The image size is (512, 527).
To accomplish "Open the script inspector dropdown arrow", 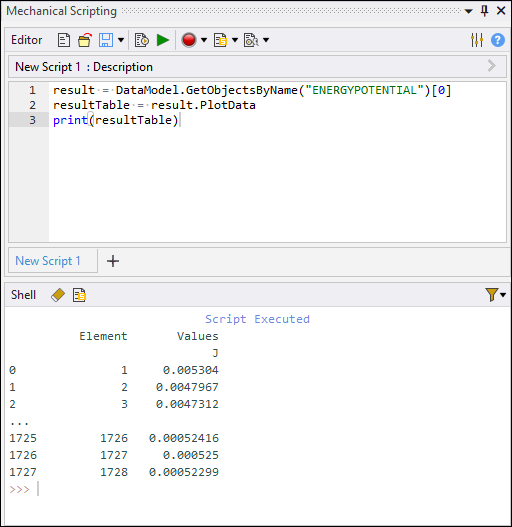I will click(266, 40).
